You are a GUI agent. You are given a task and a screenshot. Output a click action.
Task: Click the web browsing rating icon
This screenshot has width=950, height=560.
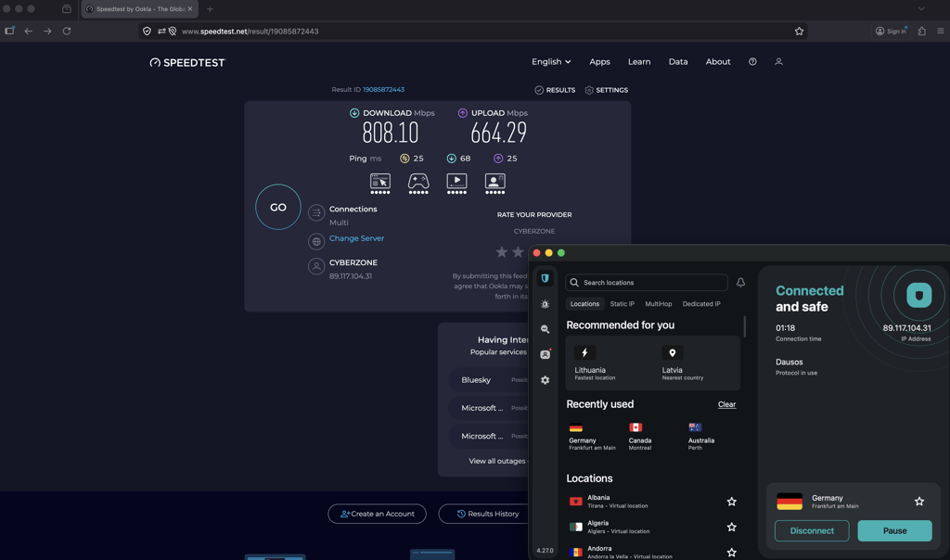379,184
